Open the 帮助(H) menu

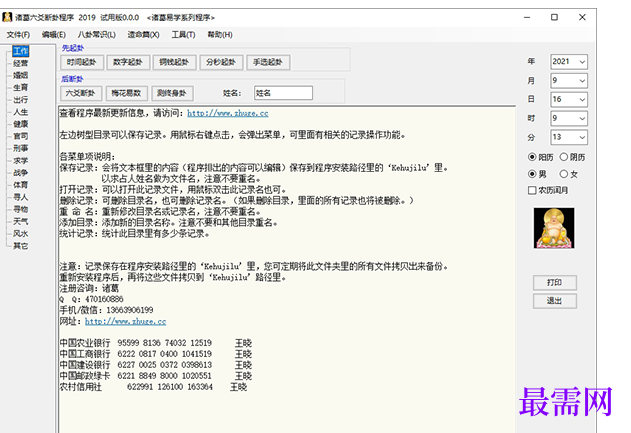tap(220, 35)
